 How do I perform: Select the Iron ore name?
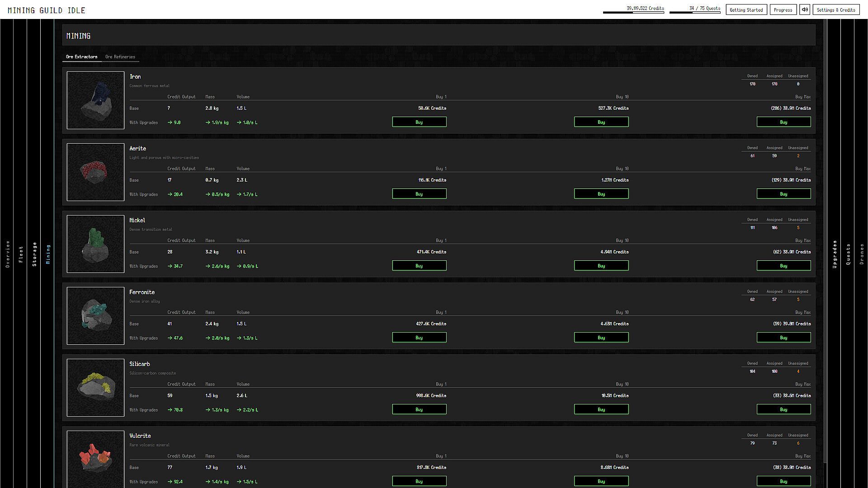(135, 77)
